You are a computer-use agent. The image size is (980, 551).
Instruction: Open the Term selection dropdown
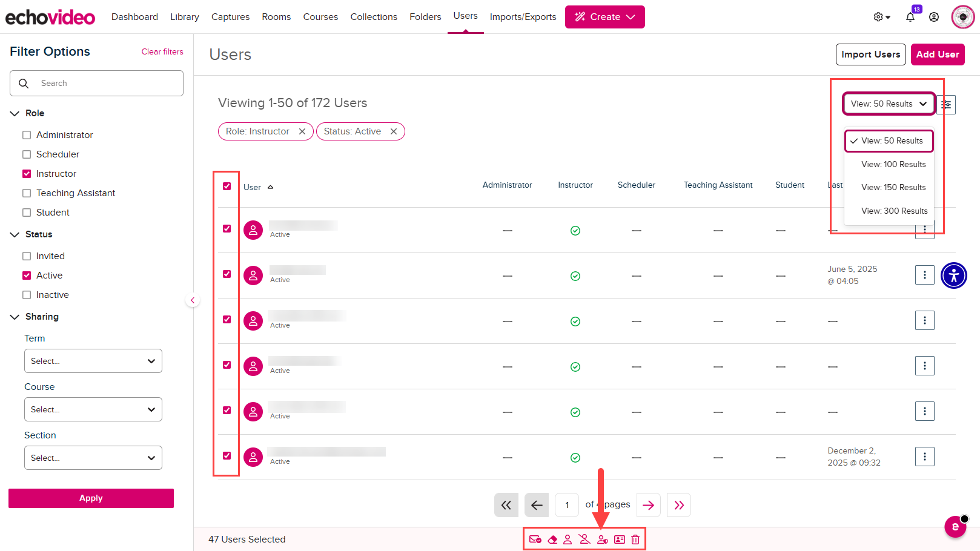click(x=93, y=361)
